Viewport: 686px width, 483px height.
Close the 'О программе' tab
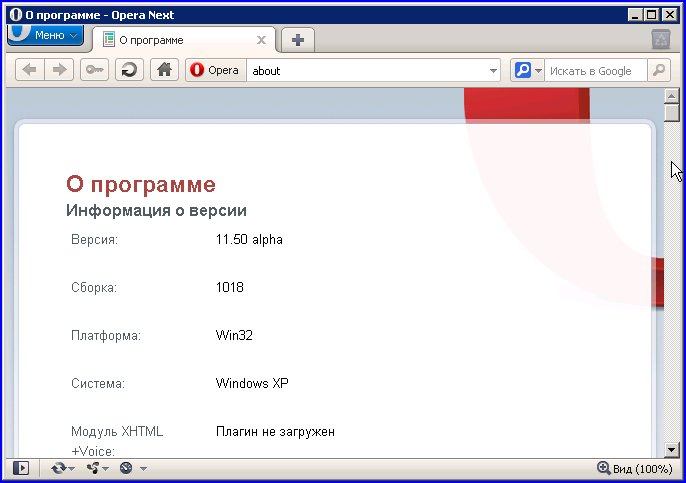pos(261,40)
